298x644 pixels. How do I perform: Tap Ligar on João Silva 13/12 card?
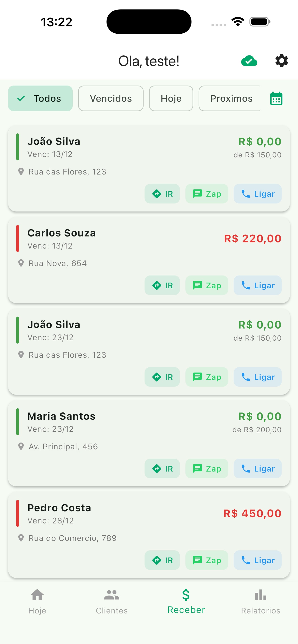pyautogui.click(x=257, y=194)
